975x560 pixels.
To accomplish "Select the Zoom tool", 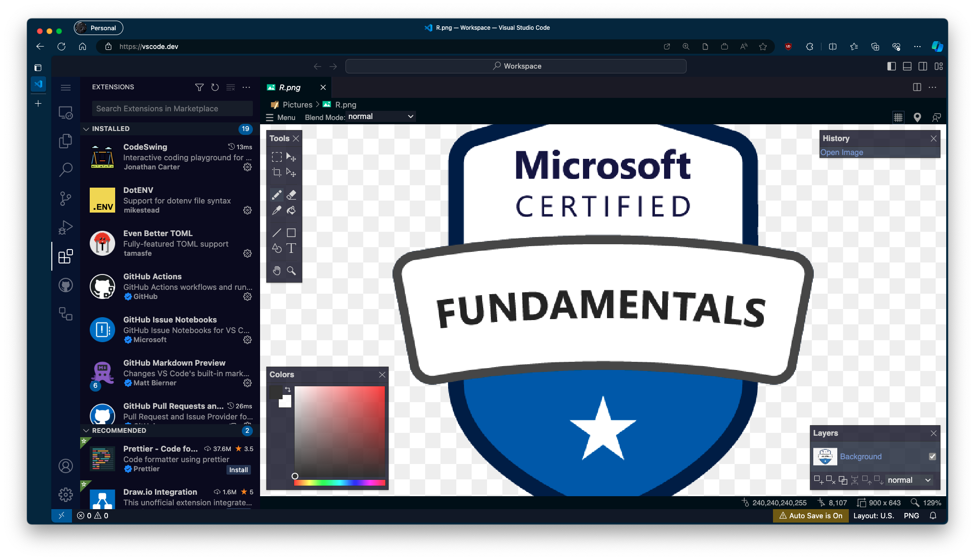I will pos(291,270).
